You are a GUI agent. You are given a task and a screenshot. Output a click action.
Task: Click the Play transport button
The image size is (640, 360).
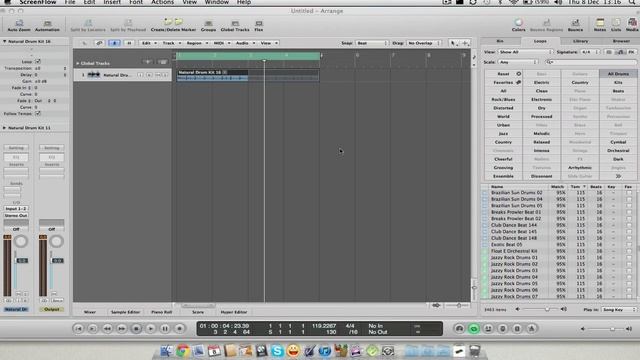pos(151,329)
